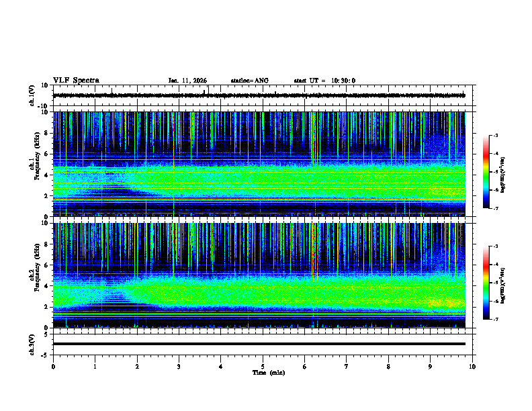Image resolution: width=532 pixels, height=411 pixels.
Task: Click the ch.2 spectrogram color bar
Action: pyautogui.click(x=486, y=283)
